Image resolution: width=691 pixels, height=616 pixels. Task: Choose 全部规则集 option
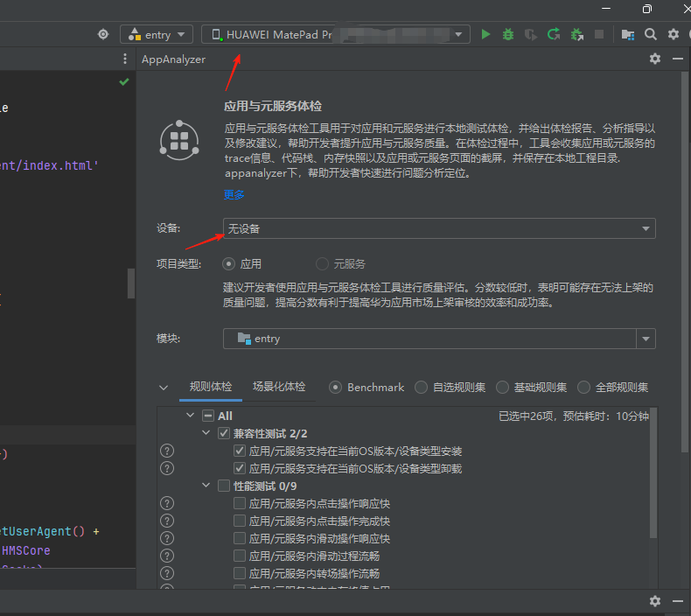tap(583, 388)
